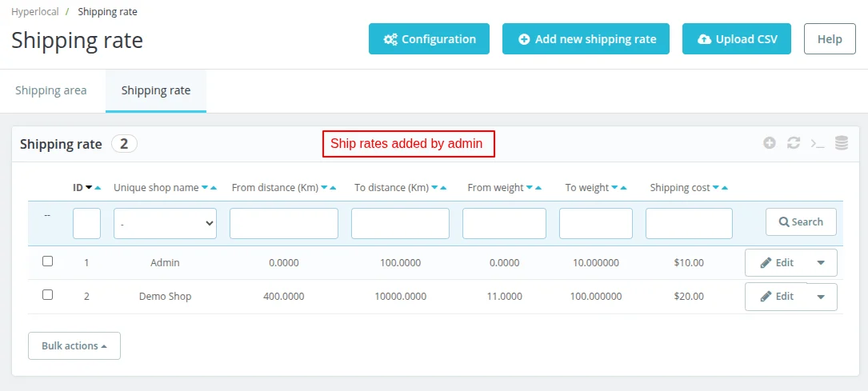Click the export to SQL manager database icon
Viewport: 868px width, 391px height.
(x=842, y=143)
